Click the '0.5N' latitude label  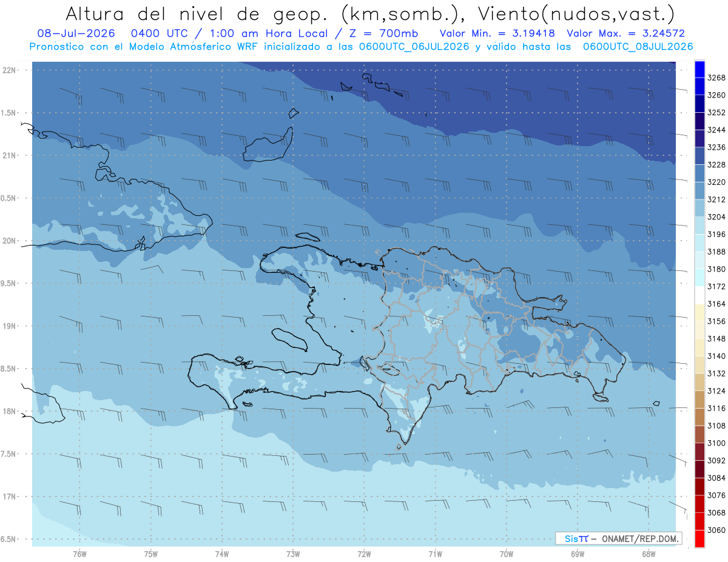click(9, 198)
